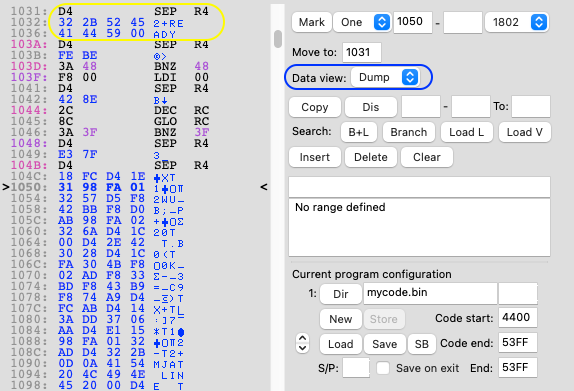Click the BNZ 48 instruction at 103D
The image size is (574, 391).
pos(181,67)
